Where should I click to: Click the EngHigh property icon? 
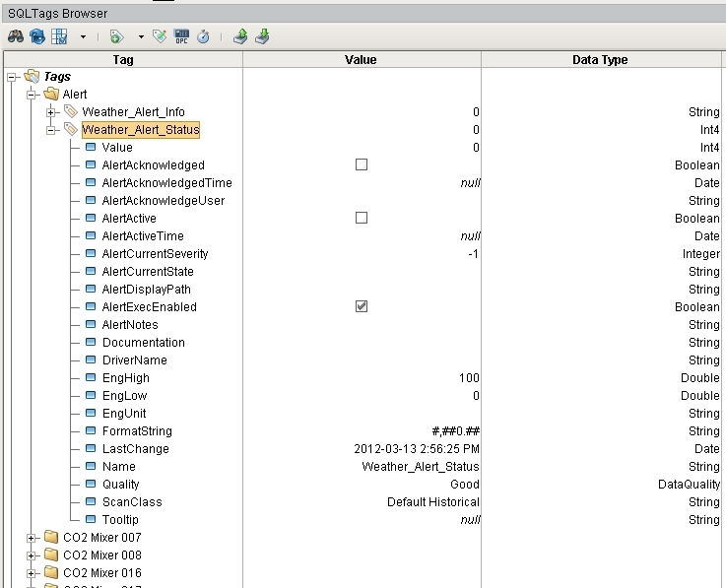click(x=91, y=377)
